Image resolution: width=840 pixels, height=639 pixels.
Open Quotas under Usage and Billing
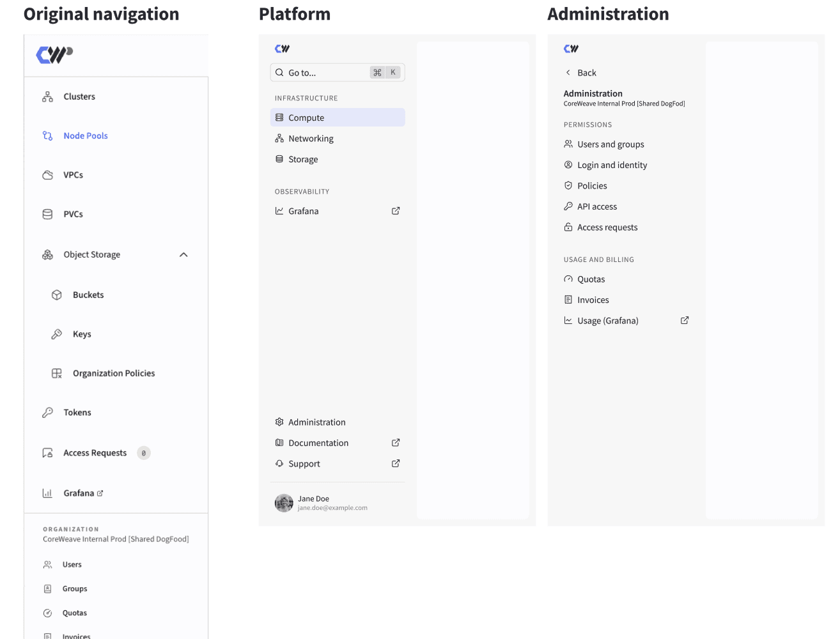(591, 279)
